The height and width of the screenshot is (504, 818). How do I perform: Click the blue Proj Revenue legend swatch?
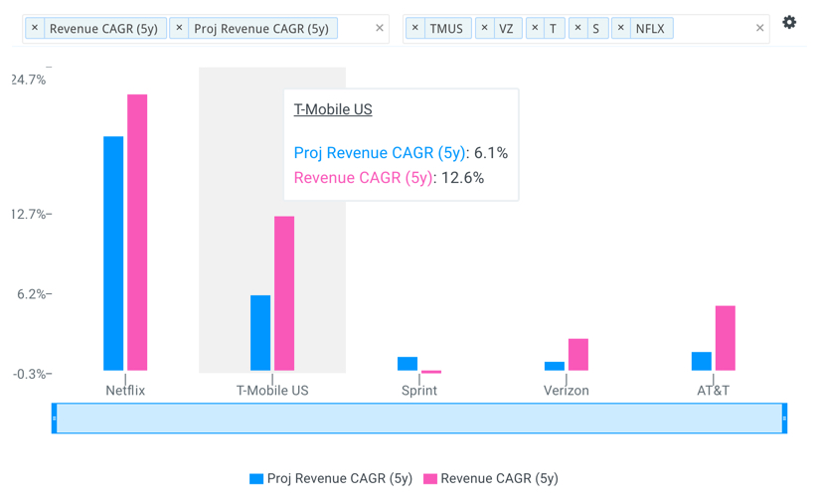[256, 479]
